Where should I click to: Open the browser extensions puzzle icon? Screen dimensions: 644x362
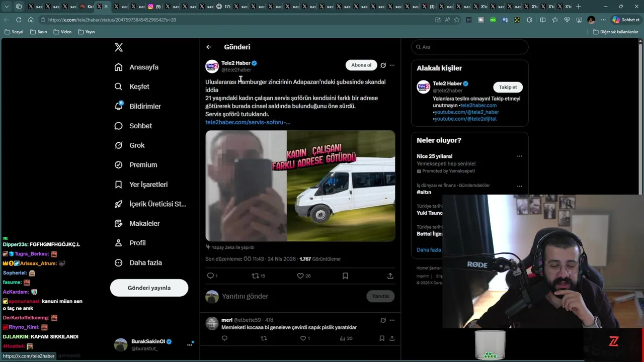pos(529,20)
